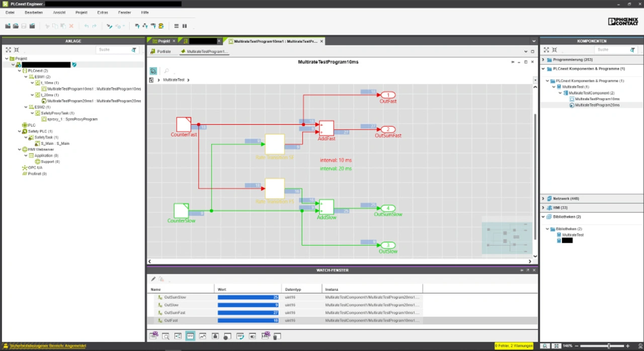Collapse all nodes in the KOMPONENTEN panel
Viewport: 644px width, 351px height.
coord(554,50)
